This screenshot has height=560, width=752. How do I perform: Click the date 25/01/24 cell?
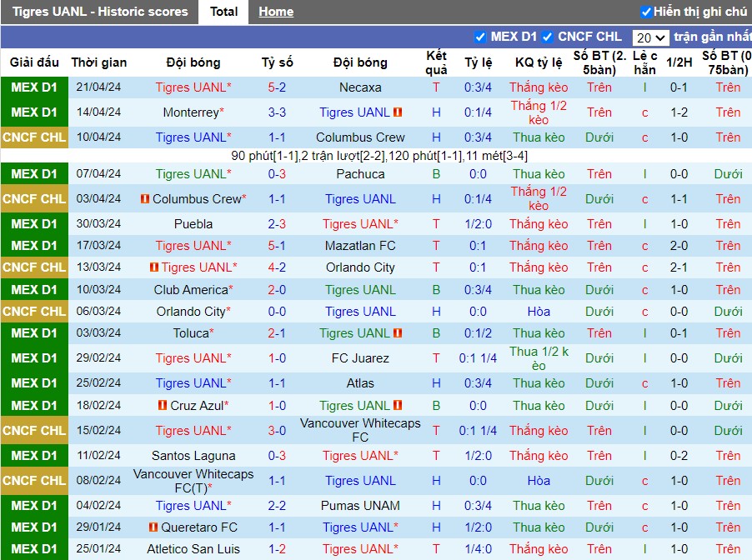(x=98, y=548)
